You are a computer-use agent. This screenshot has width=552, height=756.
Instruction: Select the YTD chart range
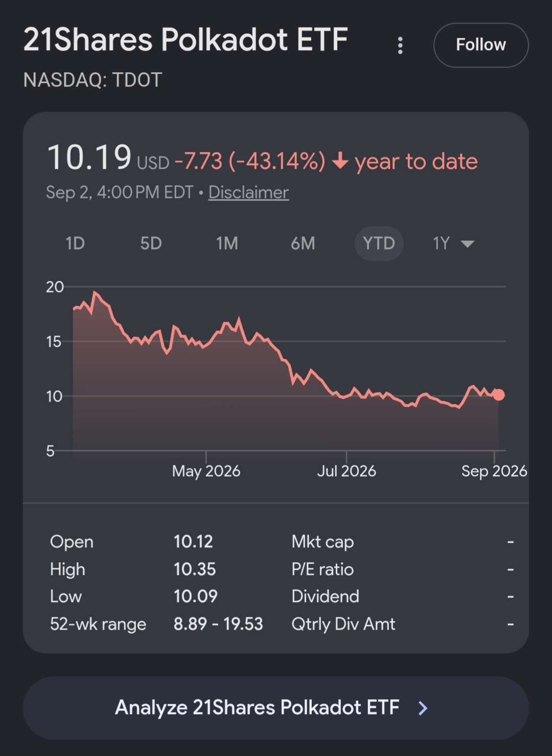(379, 243)
